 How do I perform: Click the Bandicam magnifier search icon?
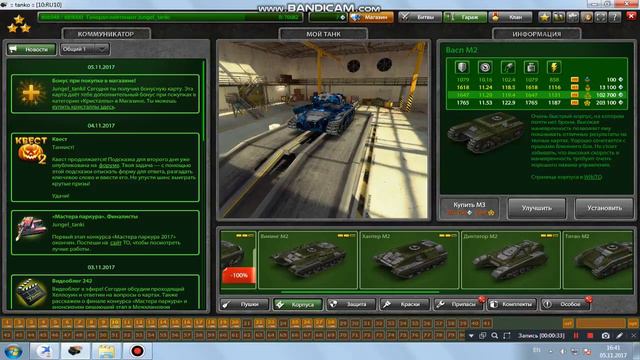point(495,336)
